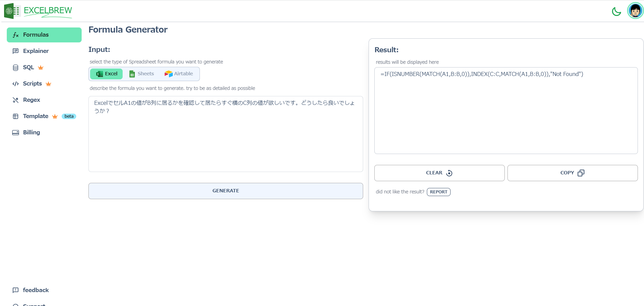Report the unsatisfactory result
The image size is (644, 306).
(x=438, y=192)
